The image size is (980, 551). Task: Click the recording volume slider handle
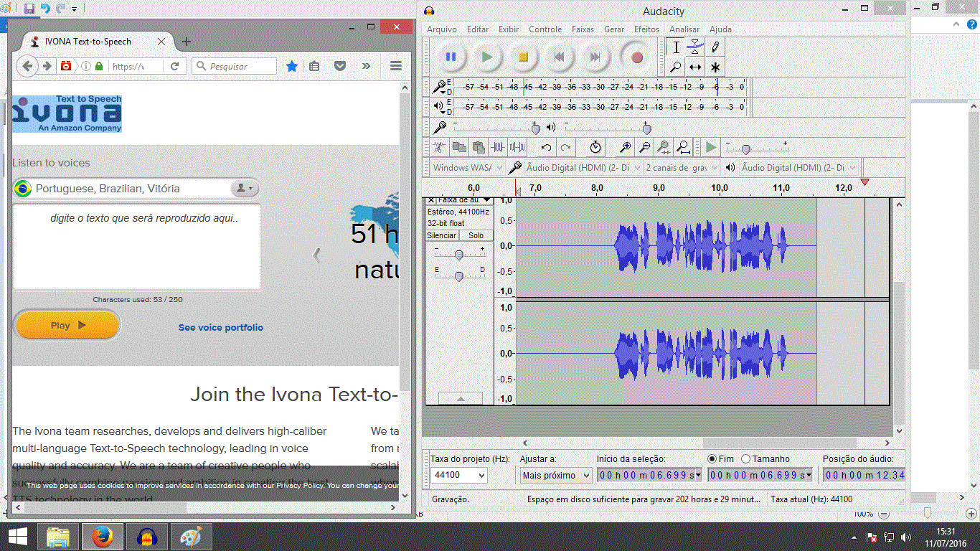click(535, 128)
